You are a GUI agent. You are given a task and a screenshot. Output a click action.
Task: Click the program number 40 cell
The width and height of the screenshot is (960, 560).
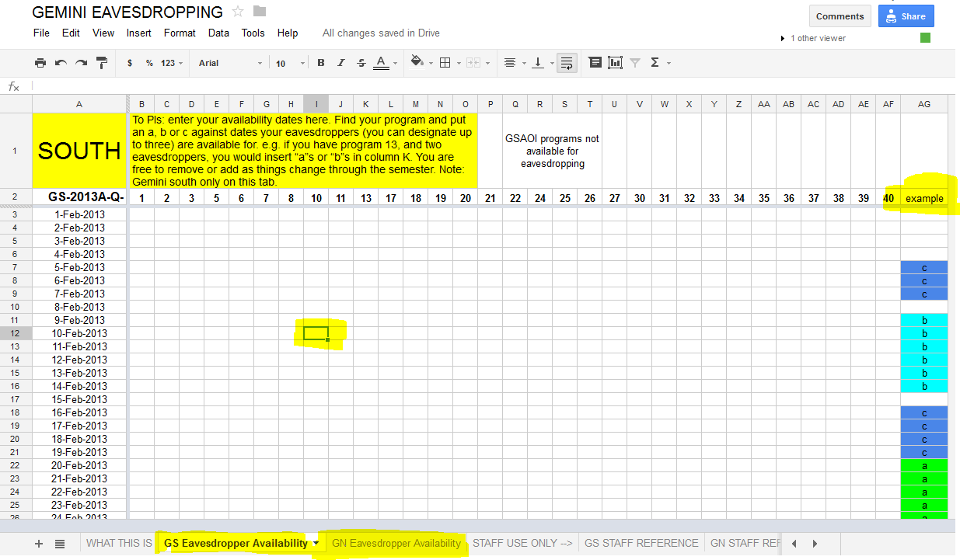click(x=888, y=198)
